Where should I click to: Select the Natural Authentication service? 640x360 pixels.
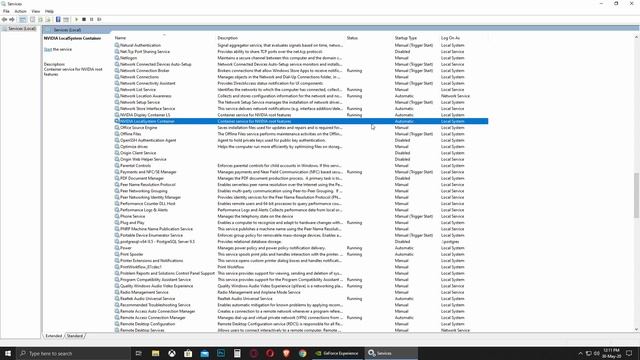tap(301, 45)
